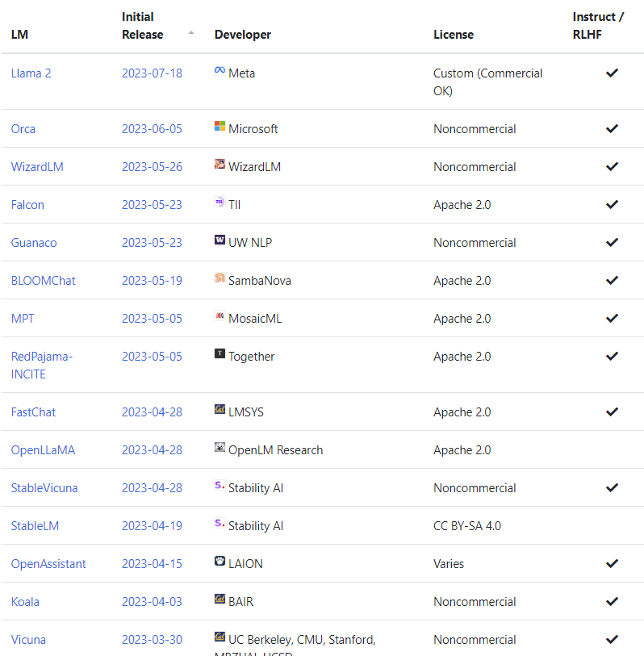This screenshot has height=656, width=644.
Task: Sort by Initial Release using the arrow
Action: point(191,33)
